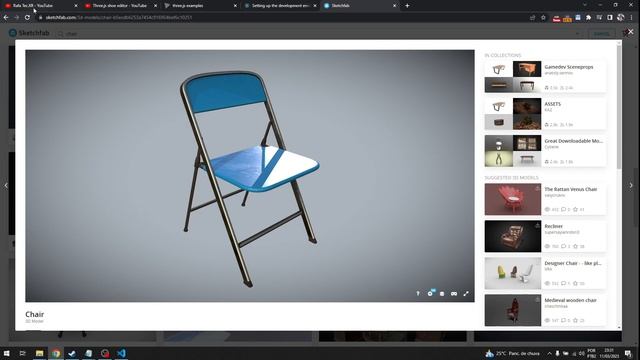Viewport: 640px width, 360px height.
Task: Open the Medieval wooden chair model
Action: pos(570,300)
